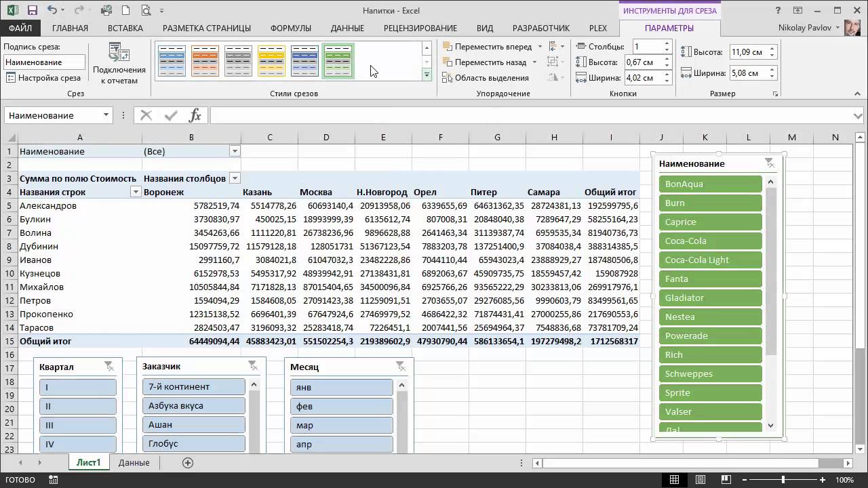This screenshot has height=488, width=868.
Task: Open Bring Forward dropdown arrow
Action: click(x=540, y=47)
